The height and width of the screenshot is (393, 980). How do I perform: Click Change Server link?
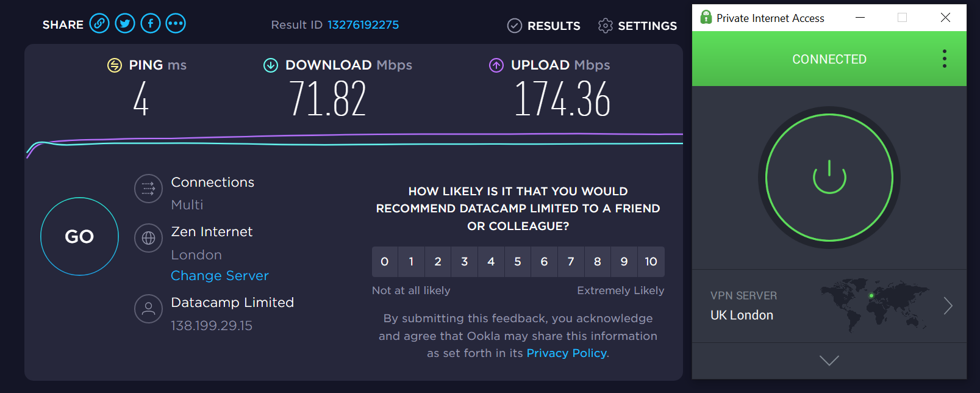(220, 276)
